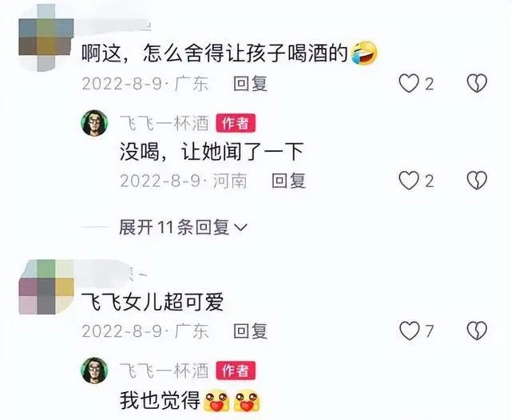Like the comment about letting child drink
The width and height of the screenshot is (511, 420).
click(x=410, y=83)
